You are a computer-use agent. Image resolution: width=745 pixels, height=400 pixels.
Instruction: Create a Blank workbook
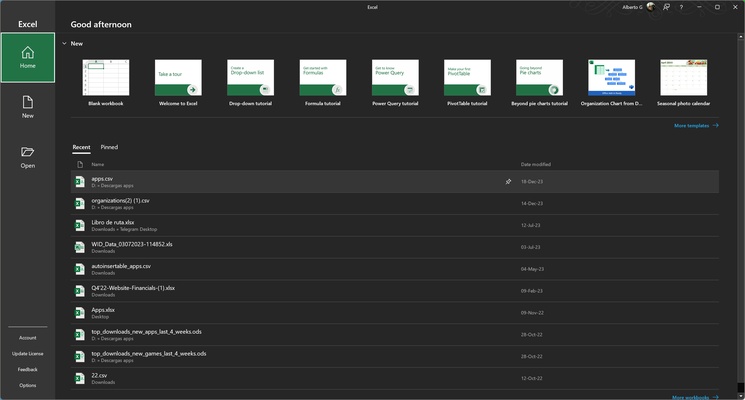(105, 82)
